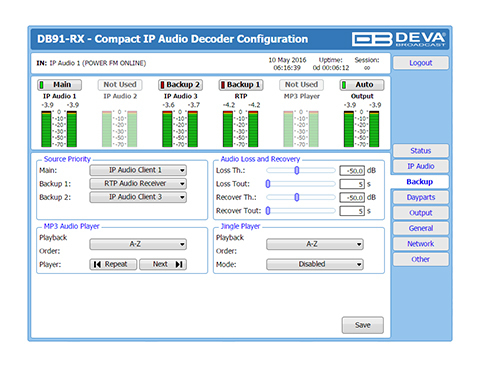Skip to Next track in MP3 player
This screenshot has width=488, height=368.
pos(163,264)
